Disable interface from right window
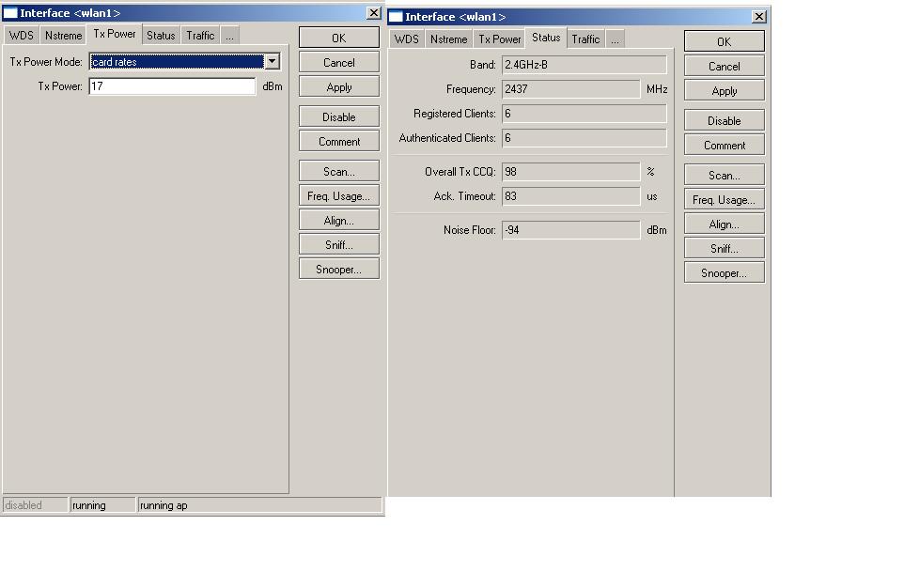The height and width of the screenshot is (588, 904). [x=725, y=120]
